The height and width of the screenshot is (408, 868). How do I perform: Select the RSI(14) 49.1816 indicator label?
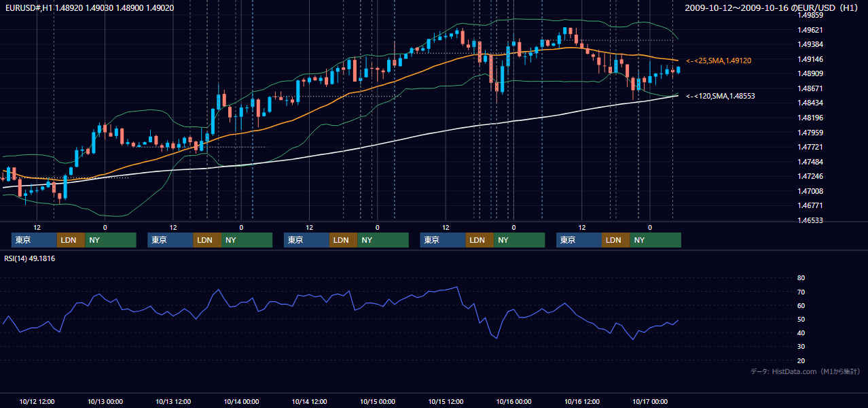click(x=30, y=258)
